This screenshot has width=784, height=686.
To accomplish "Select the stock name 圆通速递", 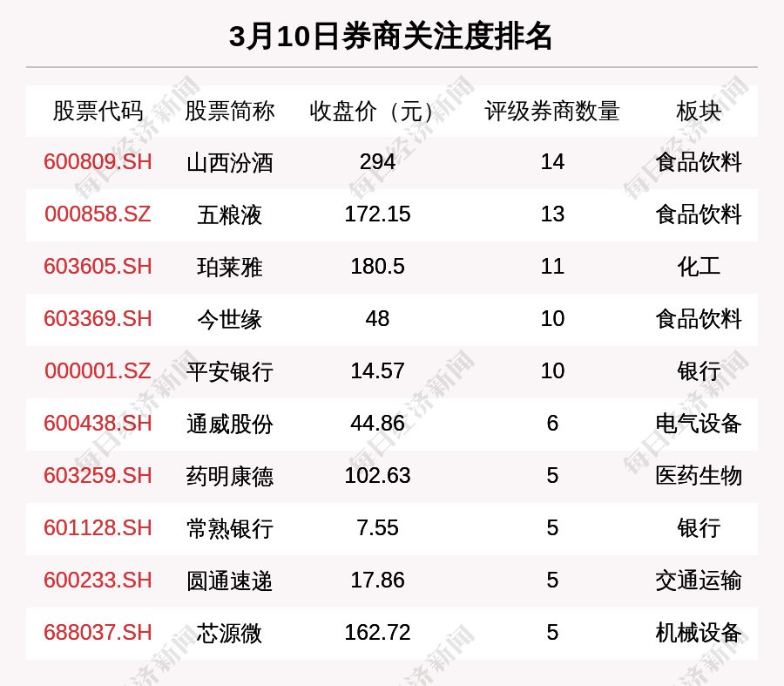I will point(229,581).
